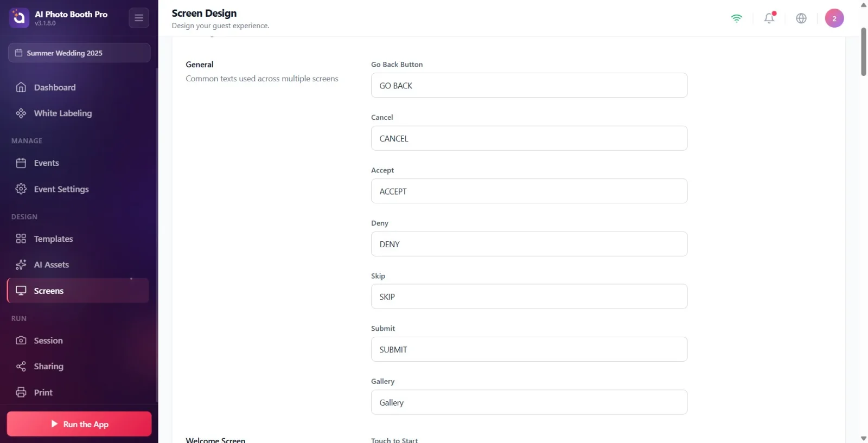Click the scrollbar up arrow
This screenshot has width=868, height=443.
point(864,5)
